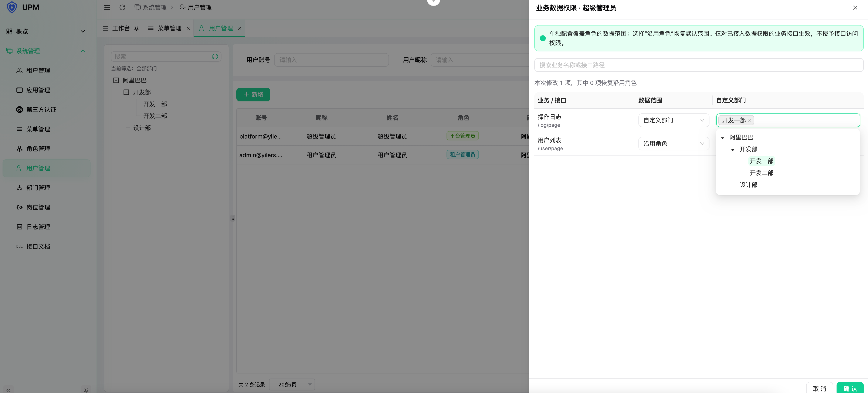This screenshot has width=868, height=393.
Task: Expand the 概览 sidebar menu
Action: tap(47, 31)
